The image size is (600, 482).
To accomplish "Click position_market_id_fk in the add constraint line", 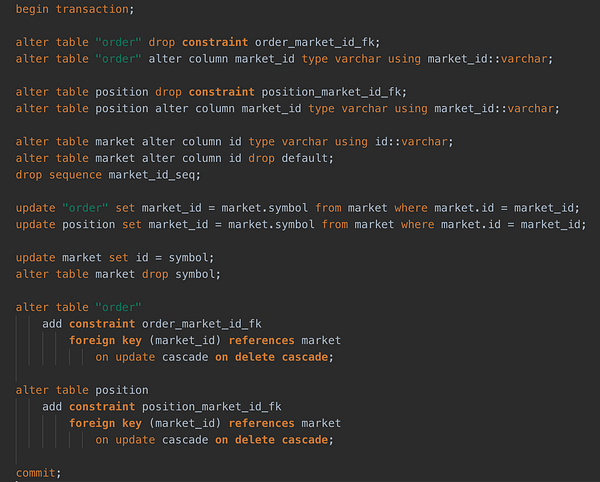I will coord(212,407).
